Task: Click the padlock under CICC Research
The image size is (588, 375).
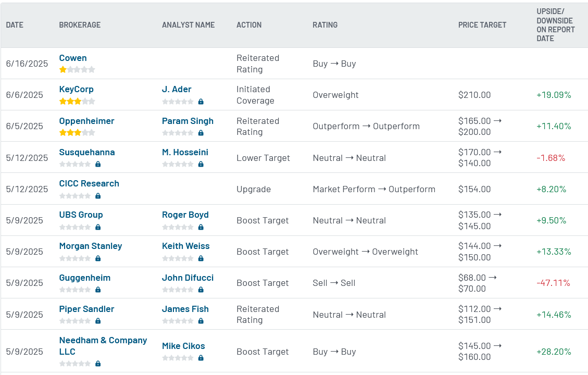Action: coord(97,196)
